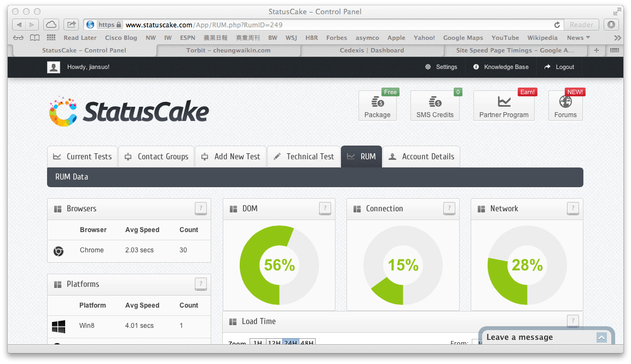Click the StatusCake logo
Screen dimensions: 631x364
coord(128,111)
